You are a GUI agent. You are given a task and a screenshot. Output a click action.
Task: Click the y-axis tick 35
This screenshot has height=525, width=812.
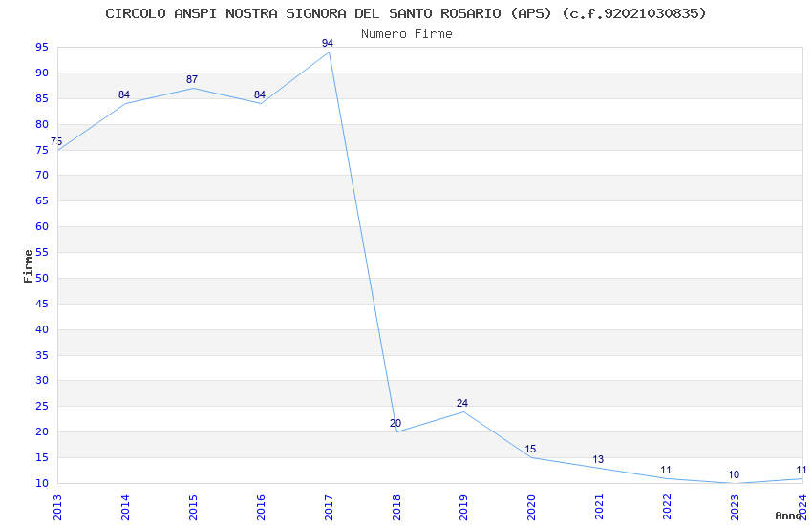tap(42, 355)
